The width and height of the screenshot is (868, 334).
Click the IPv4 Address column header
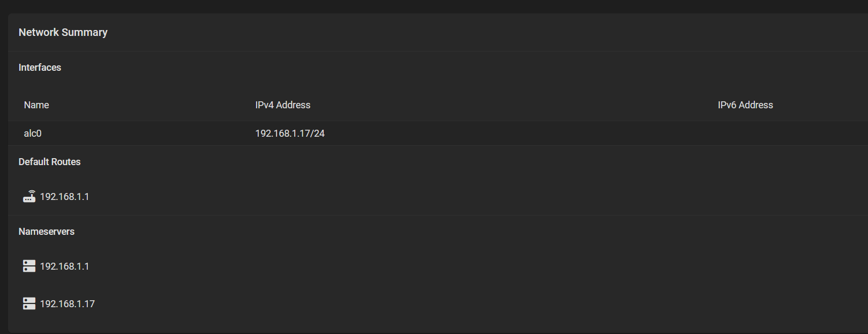pyautogui.click(x=282, y=105)
